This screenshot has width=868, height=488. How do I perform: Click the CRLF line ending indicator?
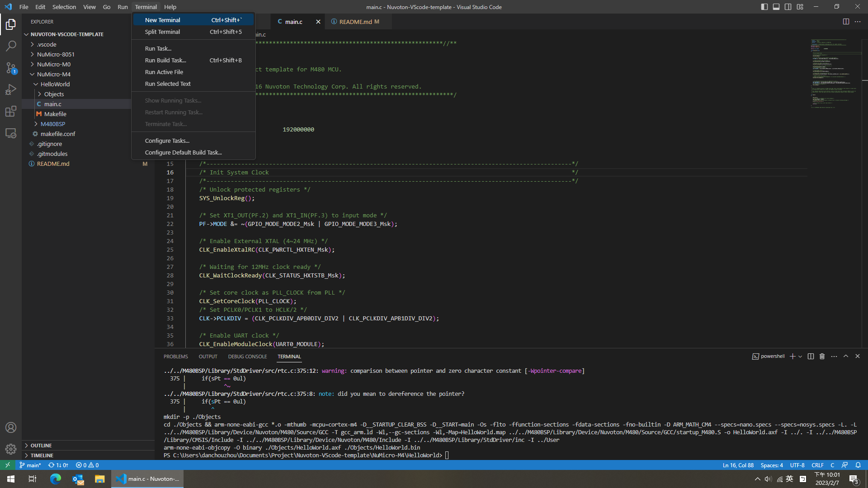pos(817,465)
